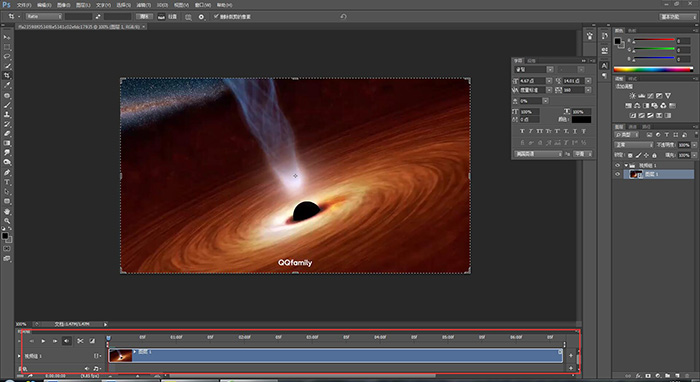Open the Image menu
700x382 pixels.
coord(63,5)
